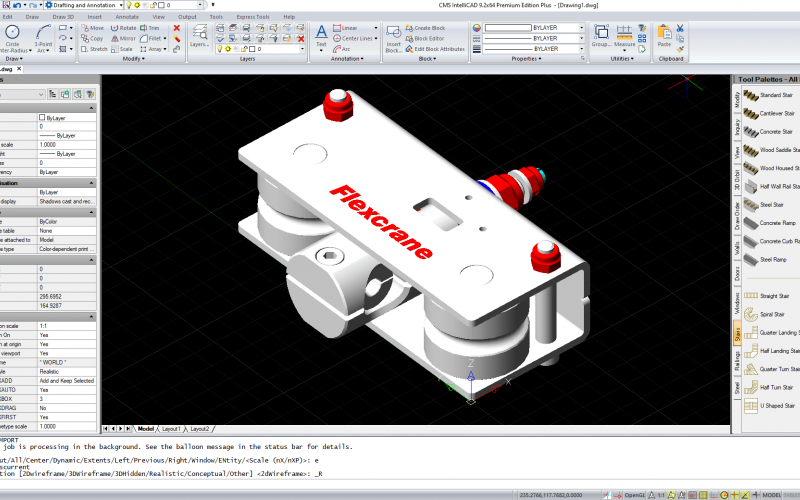The width and height of the screenshot is (800, 500).
Task: Open the Measure tool
Action: 624,36
